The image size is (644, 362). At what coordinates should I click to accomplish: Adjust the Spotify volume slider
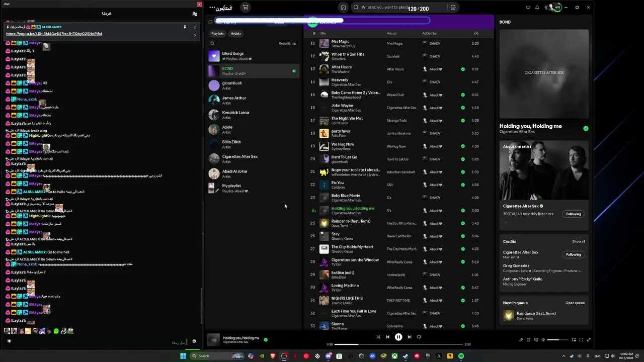[558, 340]
